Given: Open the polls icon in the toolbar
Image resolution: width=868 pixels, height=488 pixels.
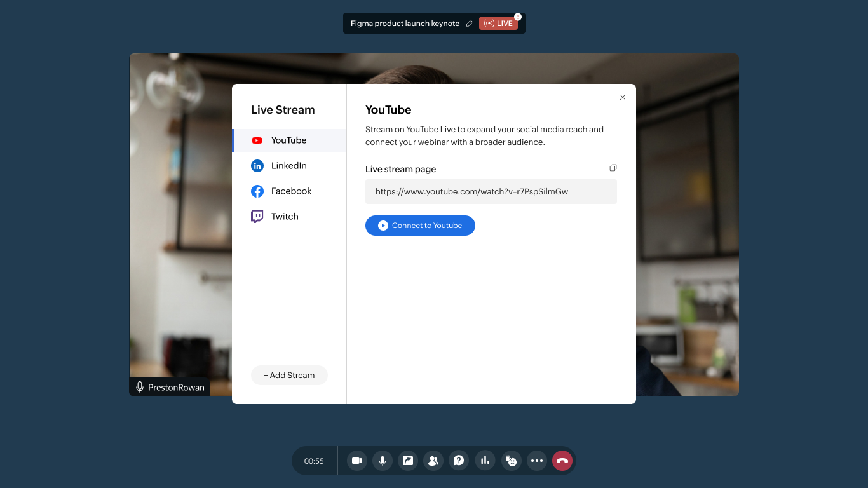Looking at the screenshot, I should pyautogui.click(x=485, y=461).
